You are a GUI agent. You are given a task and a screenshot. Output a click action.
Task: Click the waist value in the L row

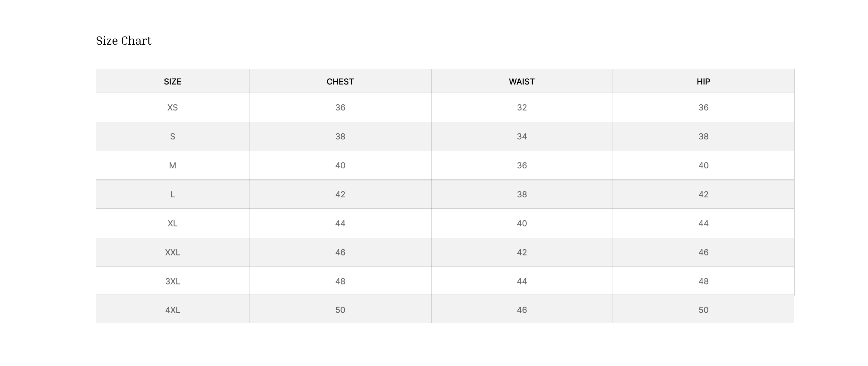point(522,194)
